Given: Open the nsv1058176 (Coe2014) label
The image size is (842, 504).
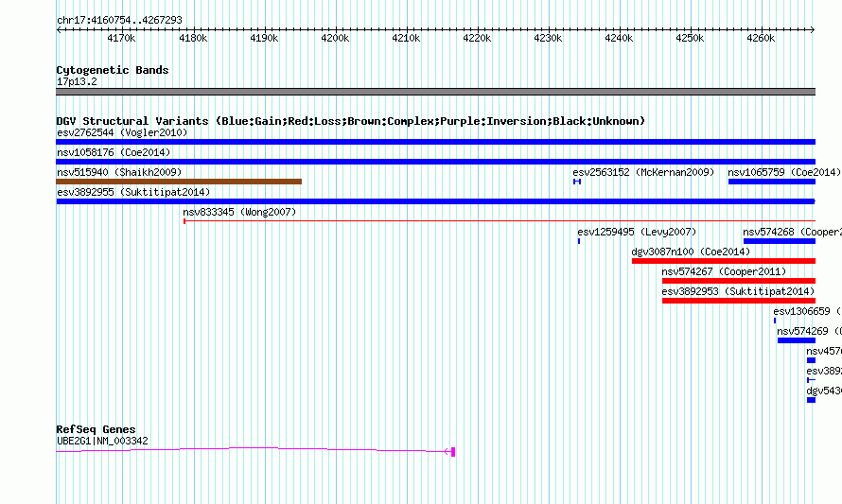Looking at the screenshot, I should point(114,152).
